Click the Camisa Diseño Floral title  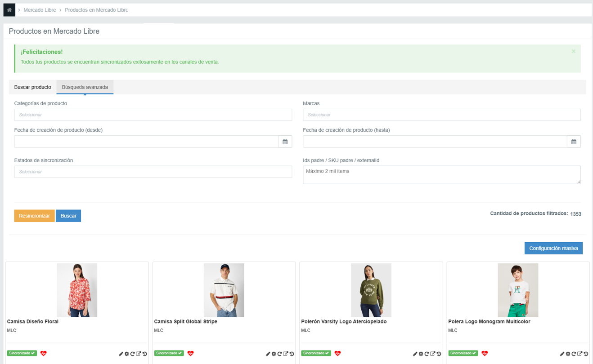(x=33, y=322)
